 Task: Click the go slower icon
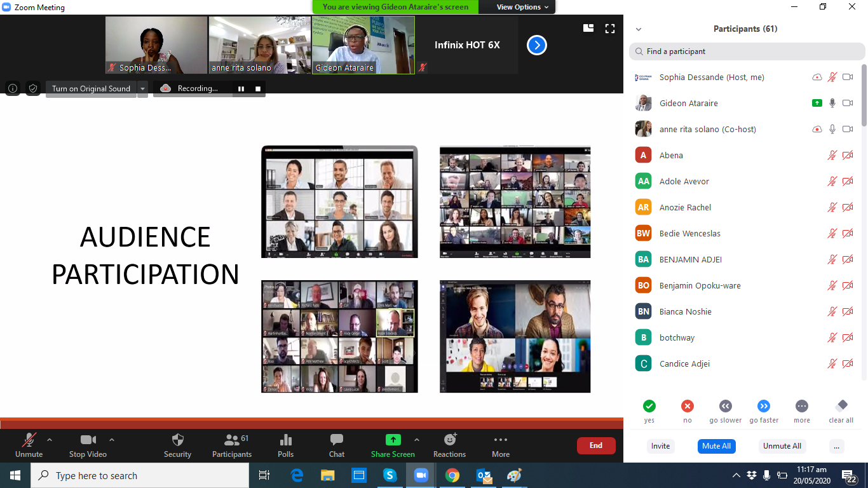tap(726, 406)
